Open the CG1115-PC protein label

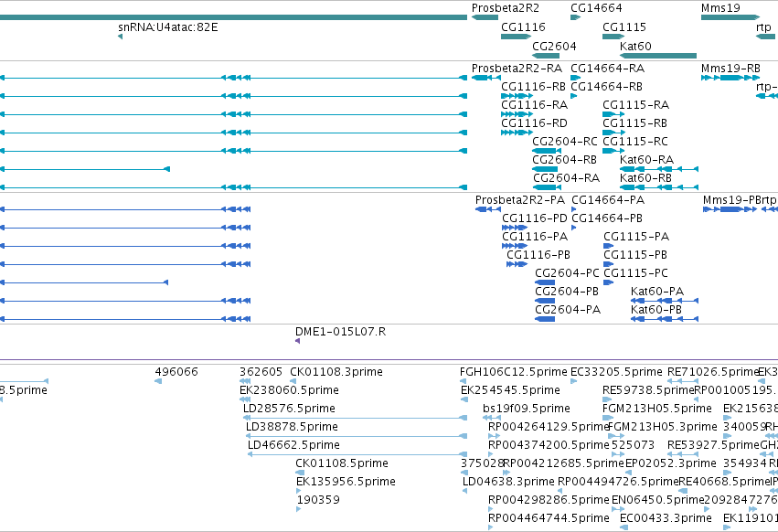[x=635, y=274]
